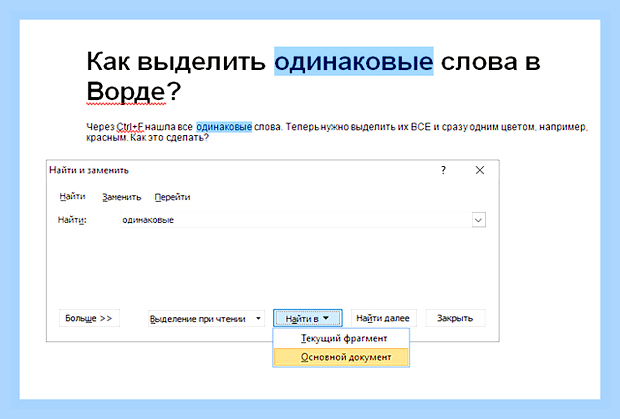Select Текущий фрагмент menu option
620x419 pixels.
point(341,338)
